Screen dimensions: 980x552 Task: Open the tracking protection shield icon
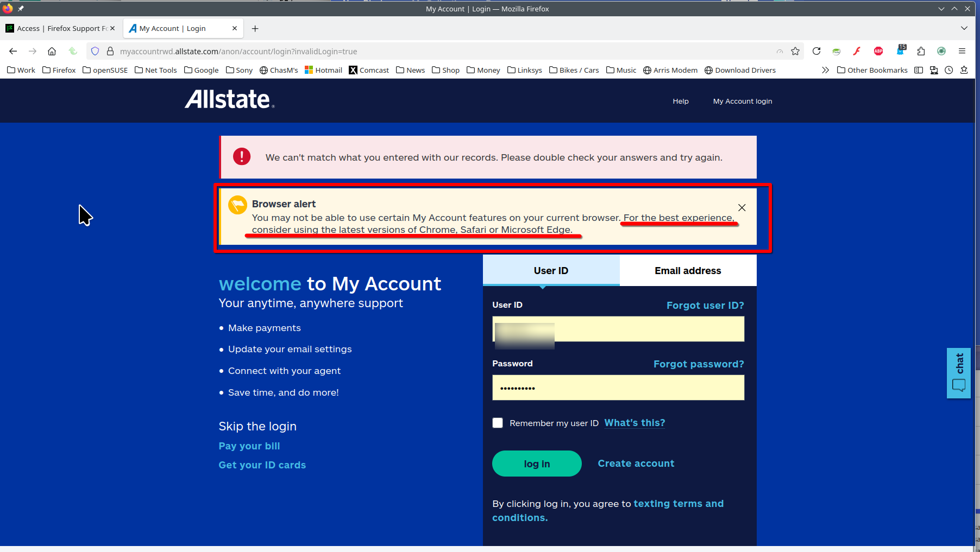(x=95, y=51)
